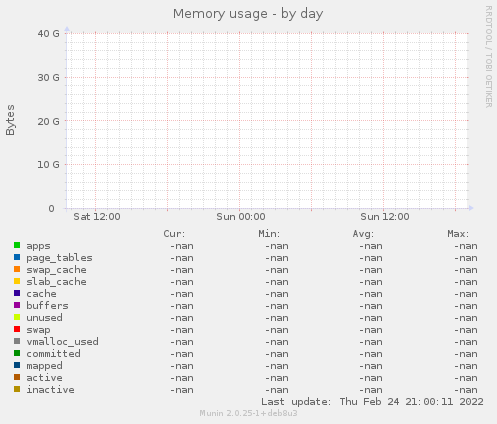Image resolution: width=497 pixels, height=424 pixels.
Task: Click the Avg value for swap
Action: [x=371, y=330]
